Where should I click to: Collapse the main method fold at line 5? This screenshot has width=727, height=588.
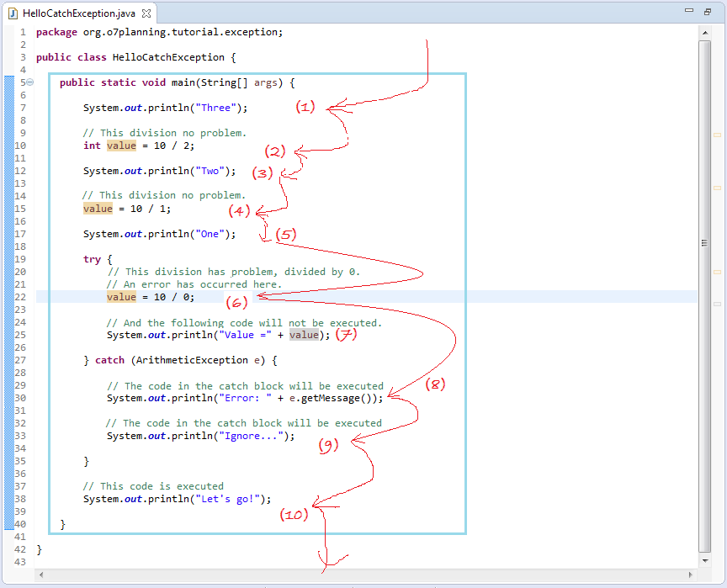(29, 82)
